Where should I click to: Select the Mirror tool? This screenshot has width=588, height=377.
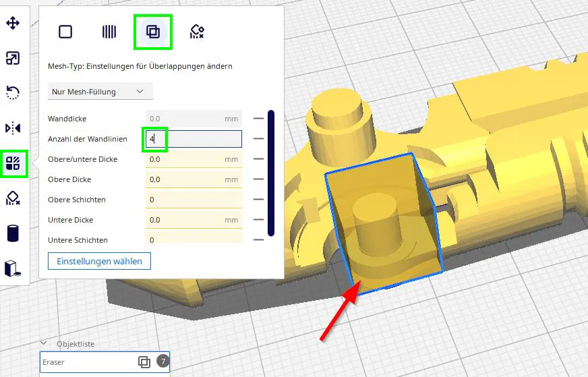(13, 128)
